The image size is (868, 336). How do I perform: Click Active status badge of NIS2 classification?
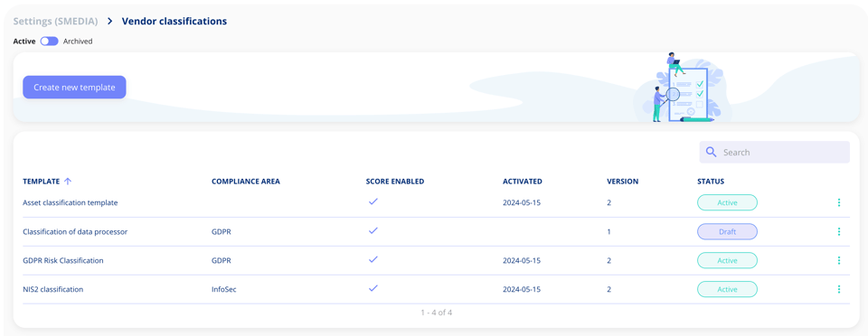727,289
